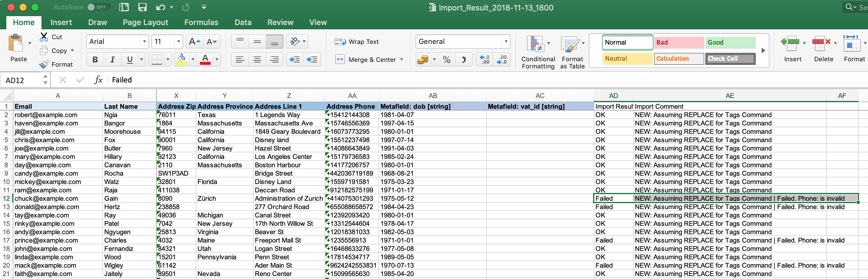Click the Wrap Text button
This screenshot has width=868, height=279.
click(356, 42)
